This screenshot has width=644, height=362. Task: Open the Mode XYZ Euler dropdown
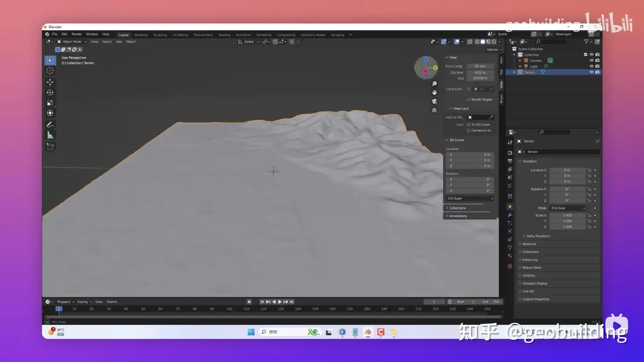click(x=568, y=208)
